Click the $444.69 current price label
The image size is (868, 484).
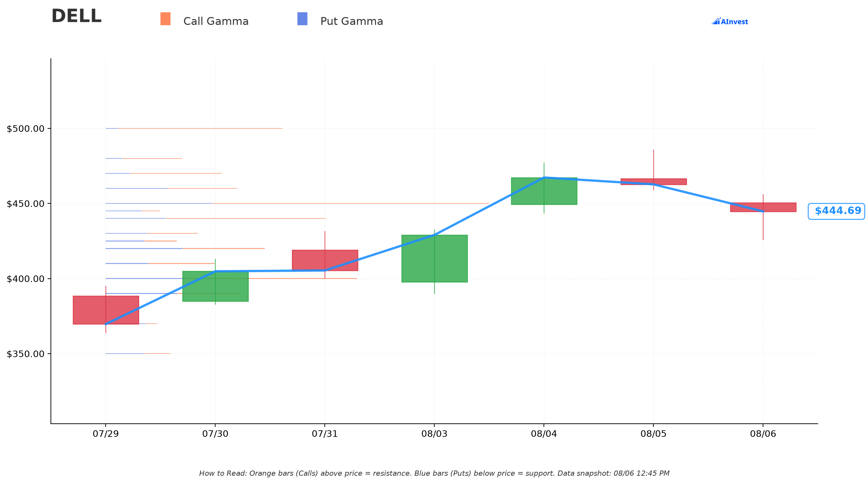(x=836, y=211)
